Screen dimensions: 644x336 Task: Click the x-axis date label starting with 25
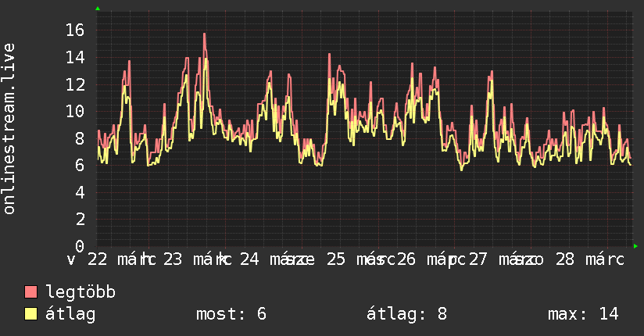pyautogui.click(x=360, y=259)
